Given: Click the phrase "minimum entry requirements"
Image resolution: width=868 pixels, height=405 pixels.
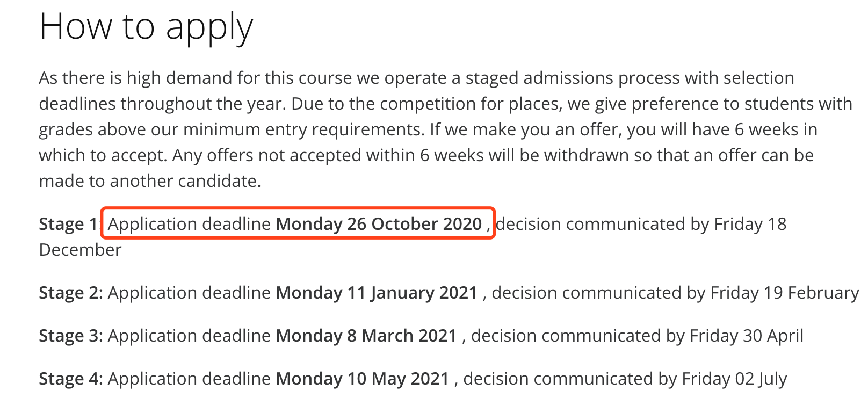Looking at the screenshot, I should tap(302, 129).
